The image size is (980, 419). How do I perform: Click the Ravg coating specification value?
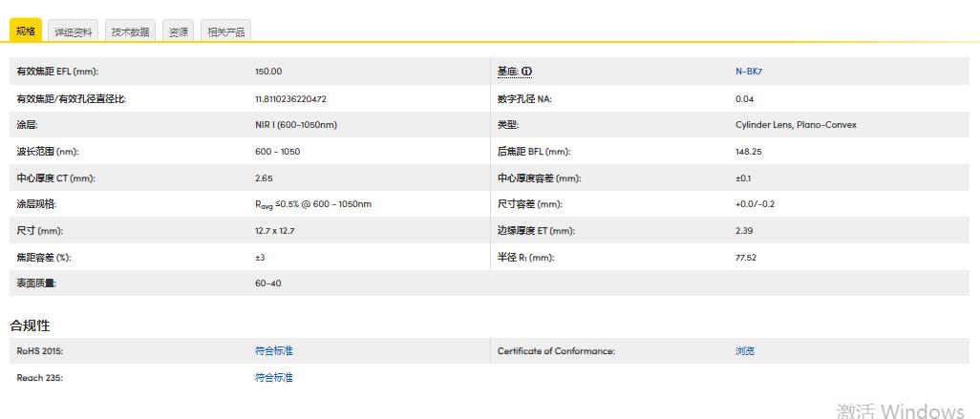point(313,204)
